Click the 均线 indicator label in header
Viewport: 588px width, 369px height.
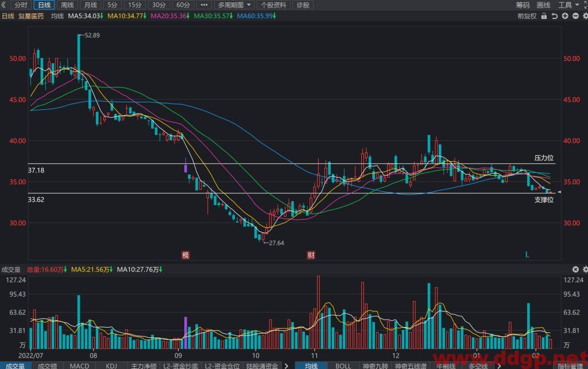point(57,16)
